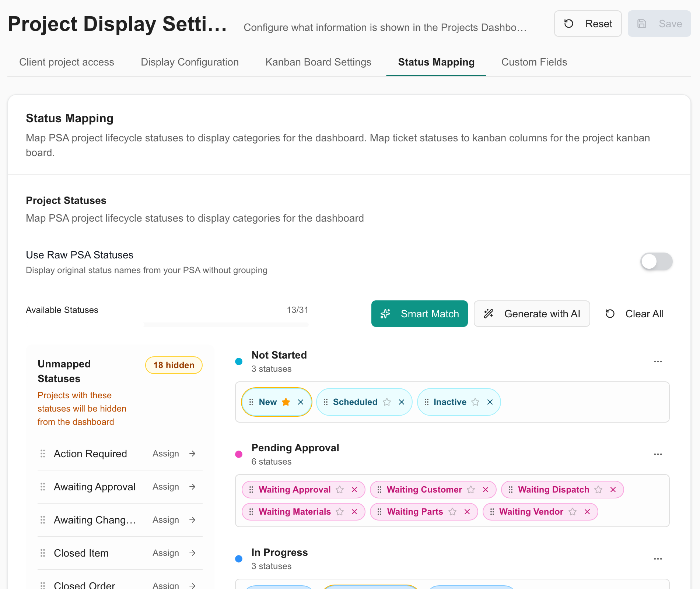Switch to Display Configuration tab
The width and height of the screenshot is (700, 589).
click(x=190, y=62)
